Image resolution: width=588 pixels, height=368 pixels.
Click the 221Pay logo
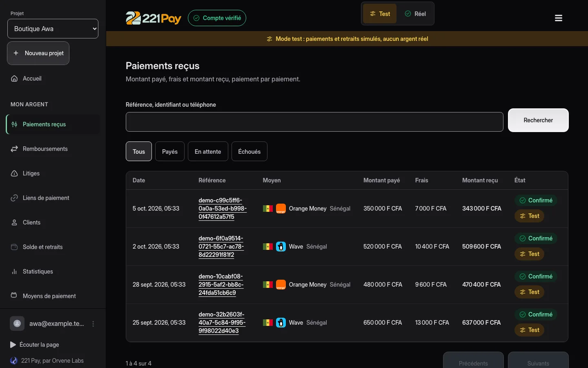click(154, 18)
